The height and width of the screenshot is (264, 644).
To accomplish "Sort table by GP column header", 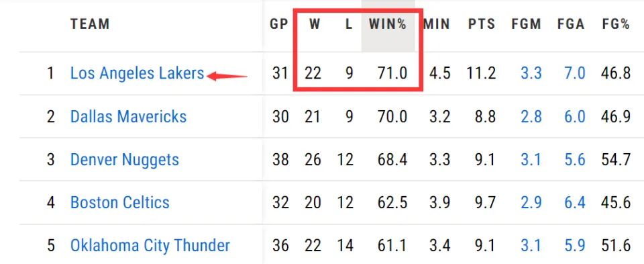I will pos(279,24).
